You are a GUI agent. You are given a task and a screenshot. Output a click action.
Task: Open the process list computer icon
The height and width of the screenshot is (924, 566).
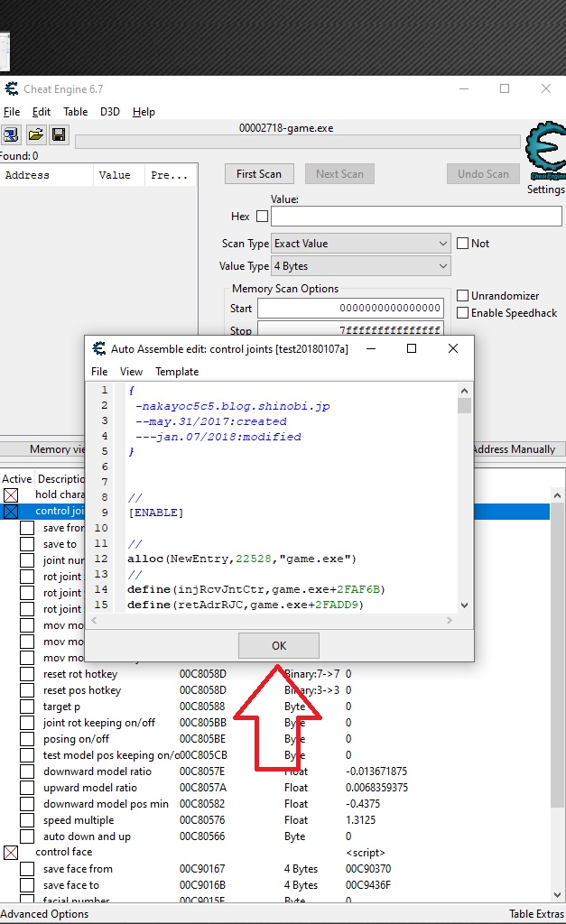coord(11,135)
